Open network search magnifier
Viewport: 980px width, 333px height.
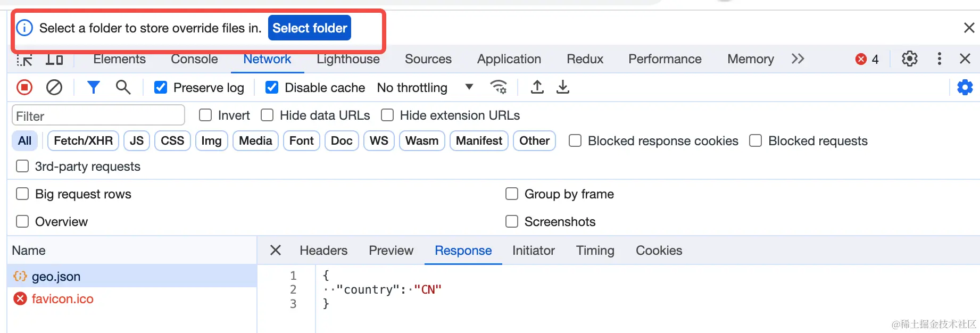tap(123, 87)
